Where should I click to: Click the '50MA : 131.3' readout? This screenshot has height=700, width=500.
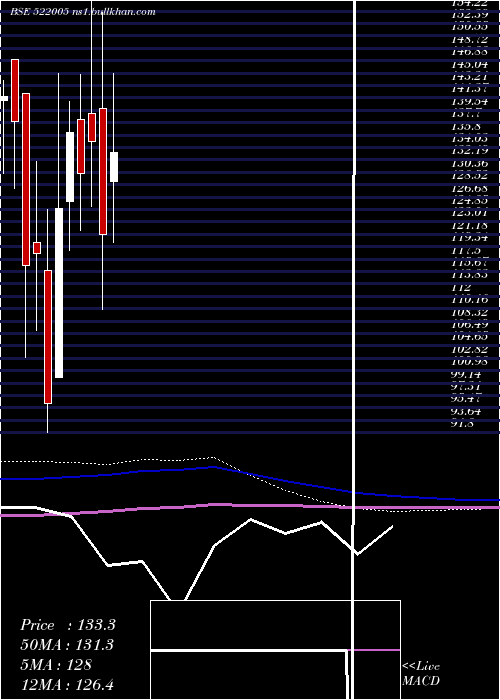pyautogui.click(x=67, y=645)
